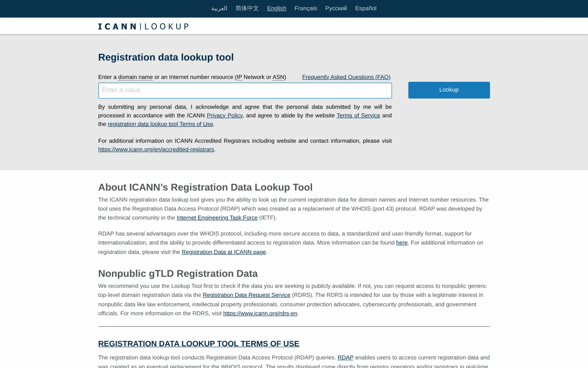Switch language to Chinese (简体中文)
588x368 pixels.
click(247, 8)
